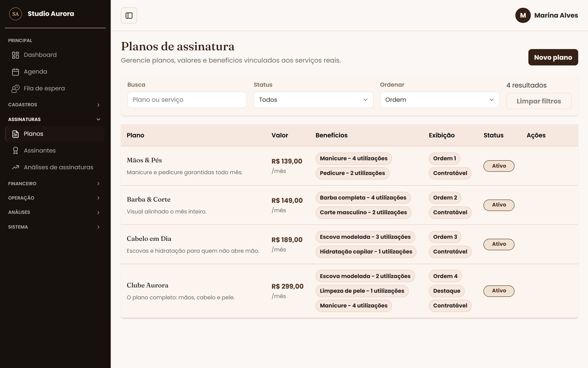Click the Pedicure - 2 utilizações tag

pos(352,173)
